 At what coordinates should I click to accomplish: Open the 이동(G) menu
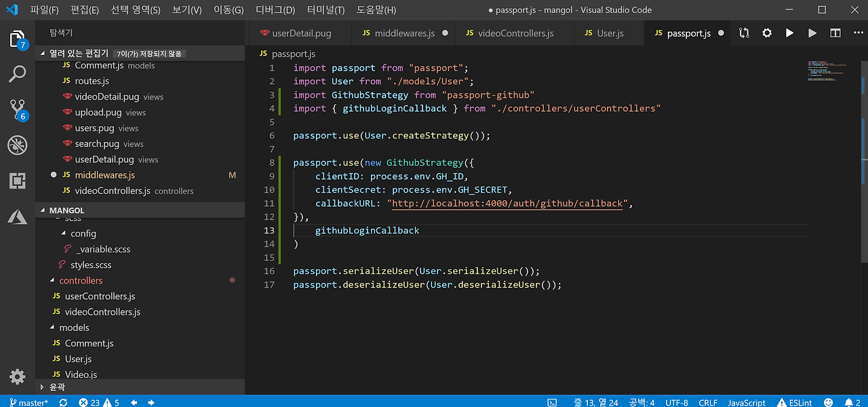point(229,9)
